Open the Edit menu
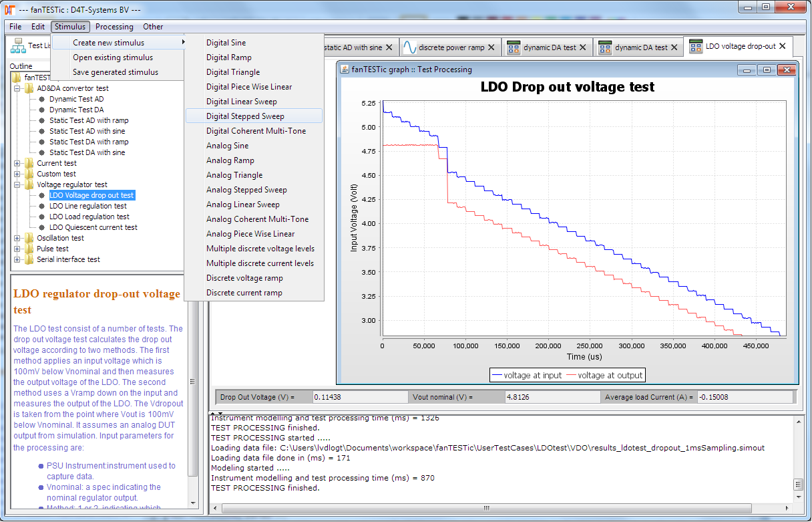 (37, 27)
